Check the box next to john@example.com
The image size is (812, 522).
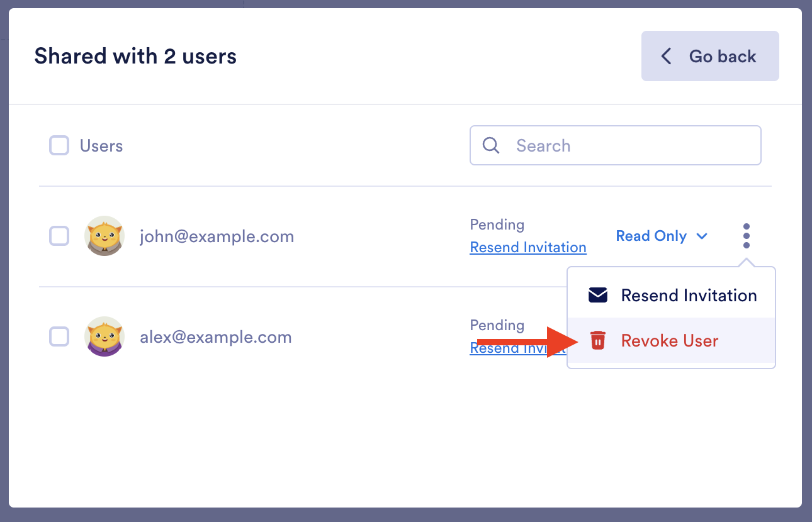point(59,236)
